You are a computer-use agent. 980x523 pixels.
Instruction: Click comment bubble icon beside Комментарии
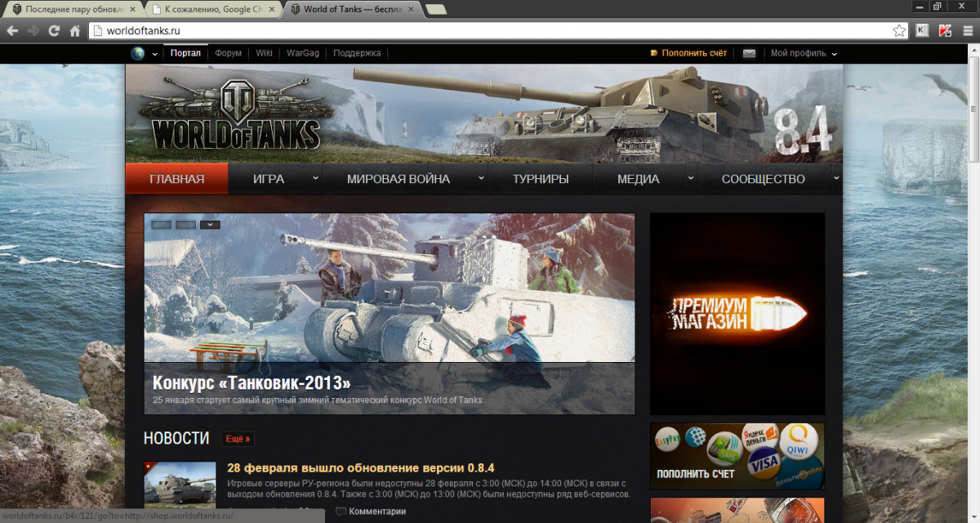click(341, 512)
